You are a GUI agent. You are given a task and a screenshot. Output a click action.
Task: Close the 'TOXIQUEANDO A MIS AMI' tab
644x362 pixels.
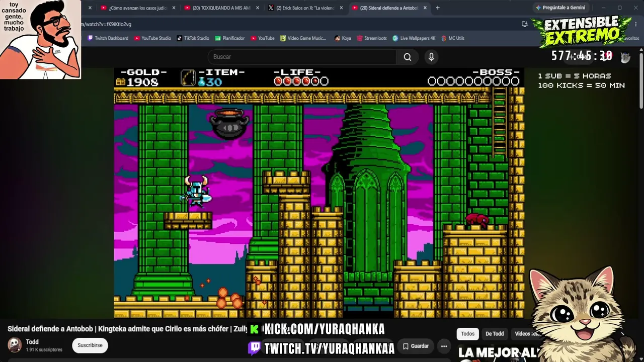click(x=258, y=8)
